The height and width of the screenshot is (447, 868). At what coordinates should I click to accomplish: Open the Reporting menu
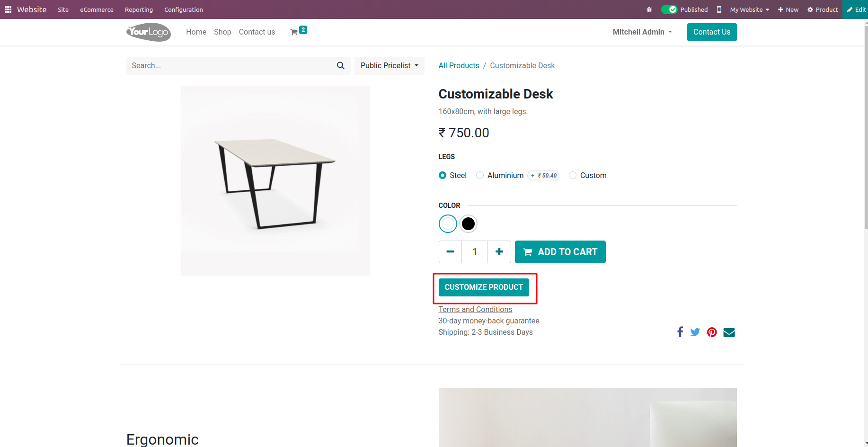tap(139, 9)
